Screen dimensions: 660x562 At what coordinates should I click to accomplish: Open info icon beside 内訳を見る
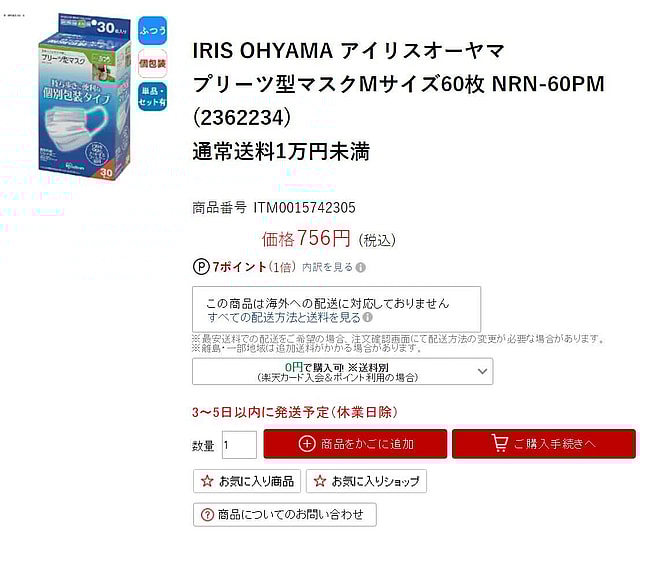tap(360, 267)
